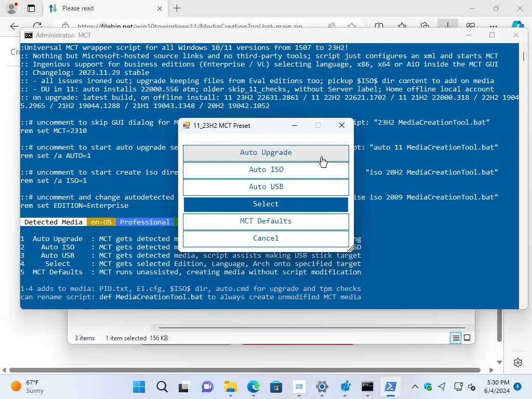Open Edge settings and more menu

[x=494, y=26]
